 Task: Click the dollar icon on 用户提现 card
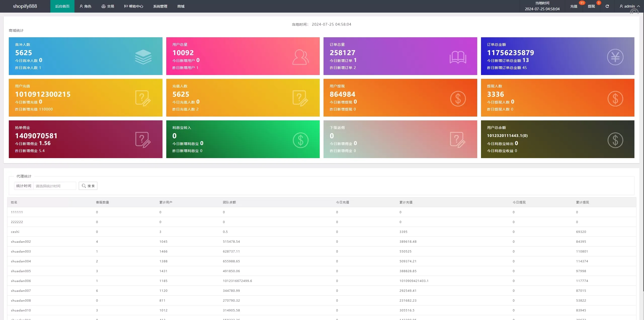(x=458, y=98)
